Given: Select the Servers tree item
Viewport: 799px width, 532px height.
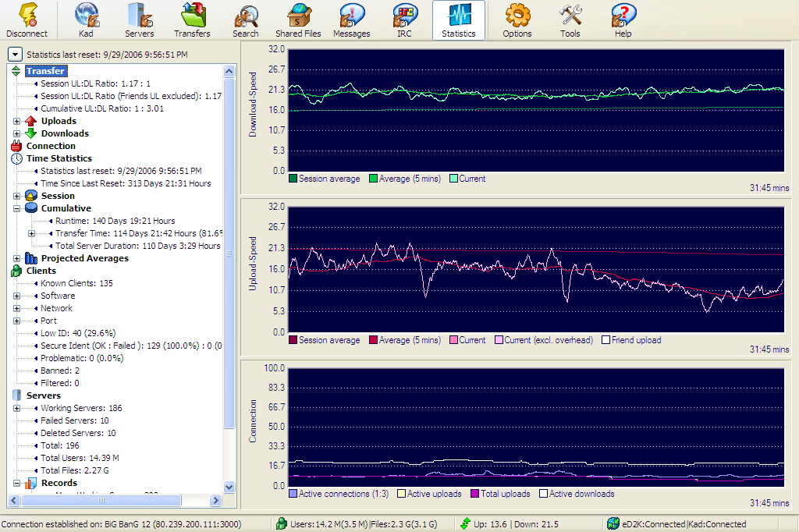Looking at the screenshot, I should click(43, 395).
